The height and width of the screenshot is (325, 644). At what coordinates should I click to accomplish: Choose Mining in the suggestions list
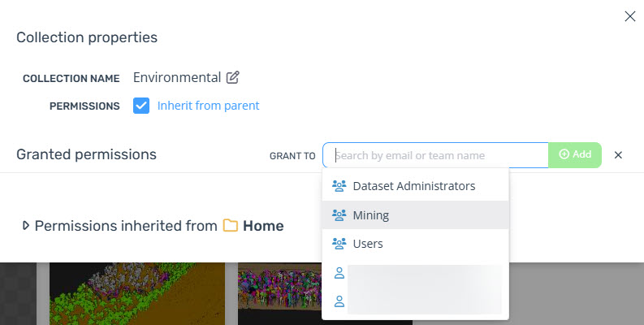[x=415, y=214]
